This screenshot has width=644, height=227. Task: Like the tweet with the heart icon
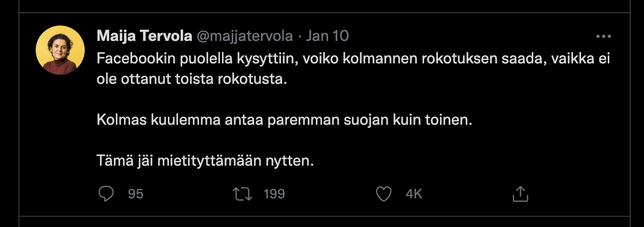pos(383,194)
